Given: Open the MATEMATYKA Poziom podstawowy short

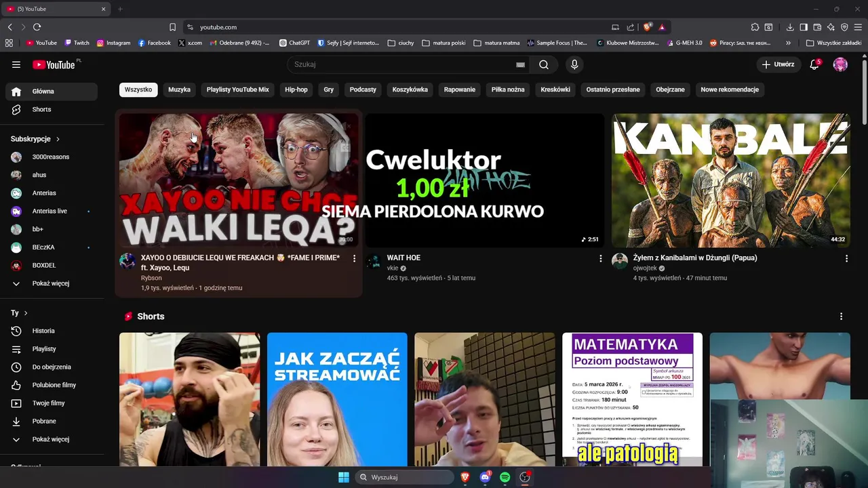Looking at the screenshot, I should pyautogui.click(x=632, y=399).
